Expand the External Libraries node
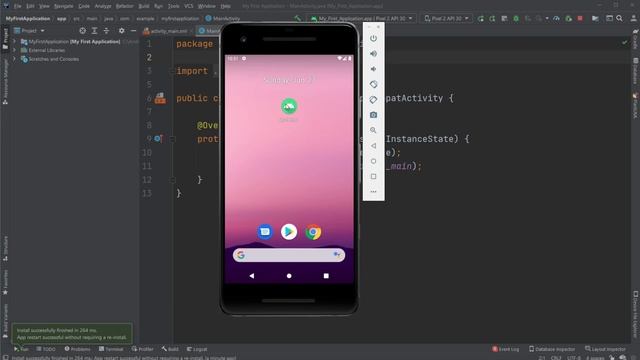Viewport: 640px width, 360px height. pos(14,50)
